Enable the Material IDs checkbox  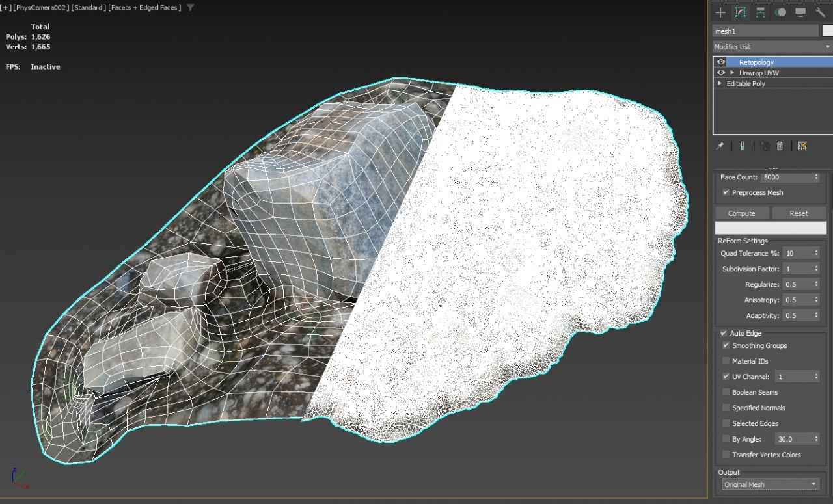coord(726,361)
